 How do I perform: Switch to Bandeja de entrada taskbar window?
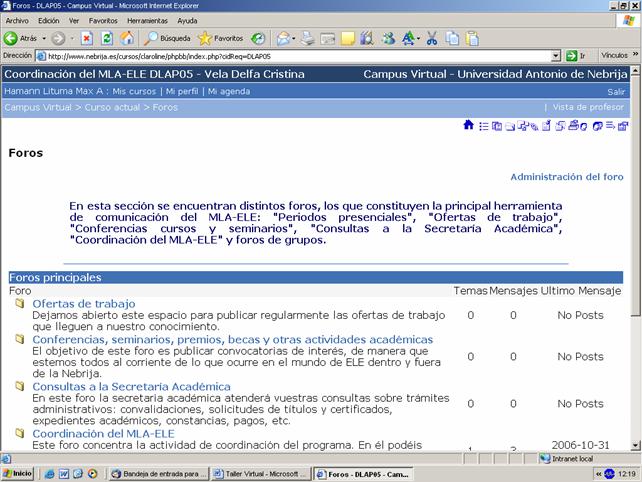(158, 474)
